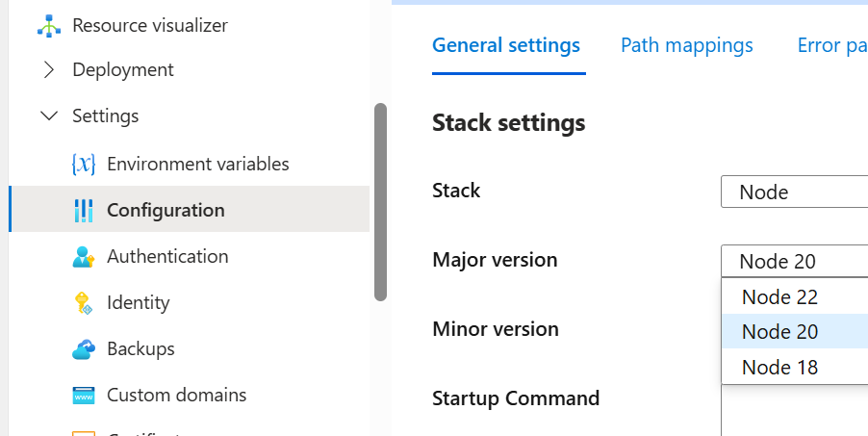The height and width of the screenshot is (436, 868).
Task: Click the Major version dropdown field
Action: pos(794,261)
